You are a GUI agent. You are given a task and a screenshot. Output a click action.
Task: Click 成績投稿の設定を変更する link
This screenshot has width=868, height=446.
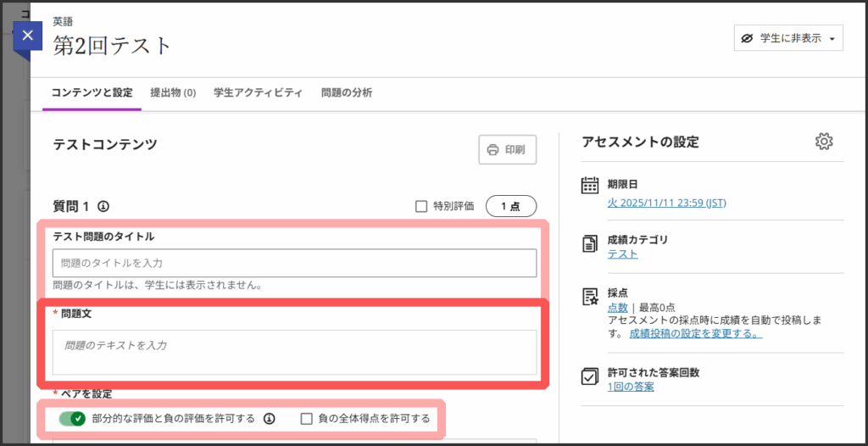point(695,334)
